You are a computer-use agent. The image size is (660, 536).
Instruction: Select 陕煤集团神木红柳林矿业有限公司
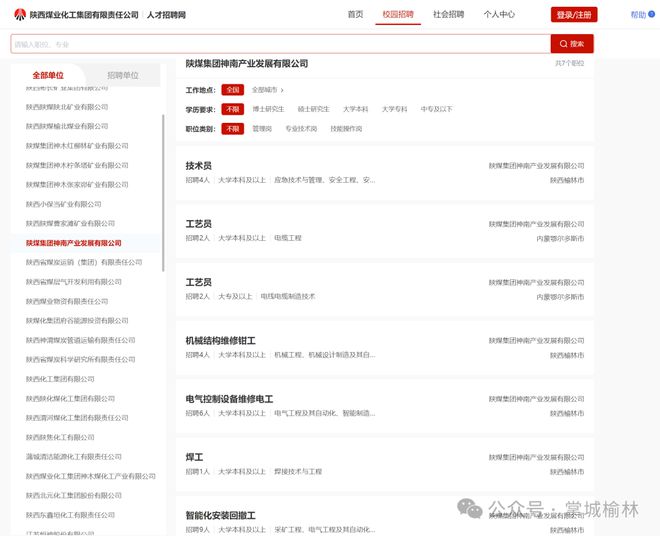click(x=77, y=146)
